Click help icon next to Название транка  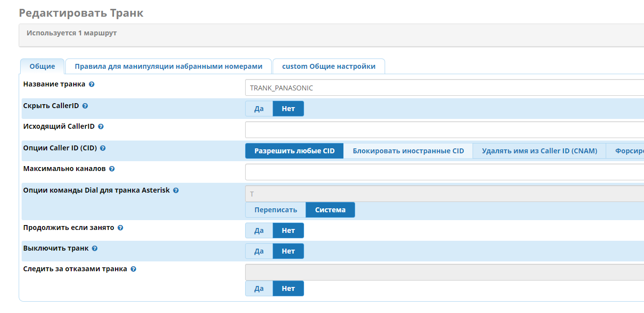[91, 85]
